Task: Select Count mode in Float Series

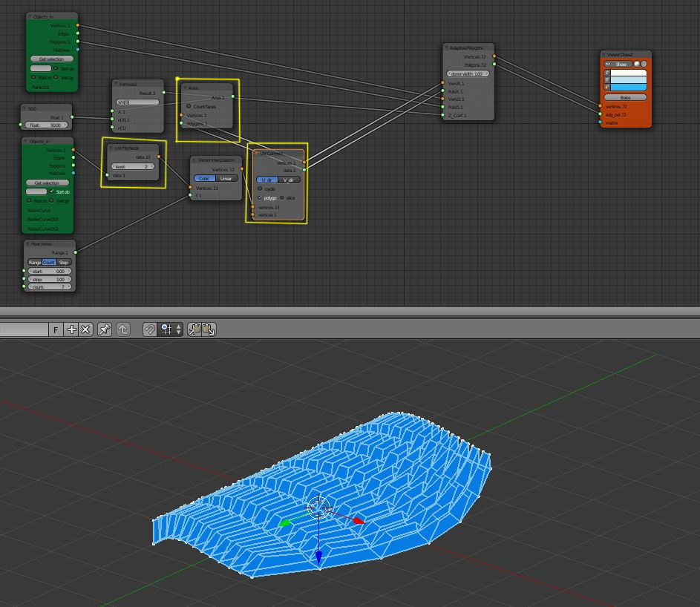Action: click(50, 263)
